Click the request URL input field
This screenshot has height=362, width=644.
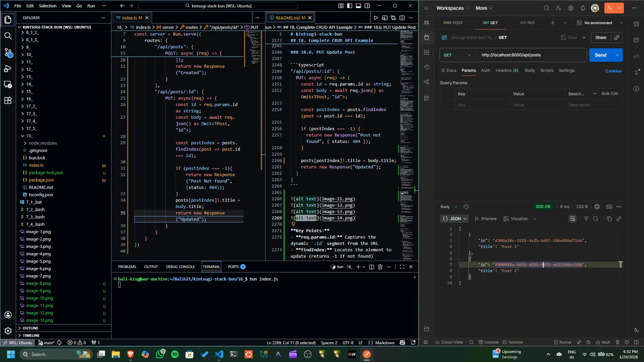[x=531, y=55]
